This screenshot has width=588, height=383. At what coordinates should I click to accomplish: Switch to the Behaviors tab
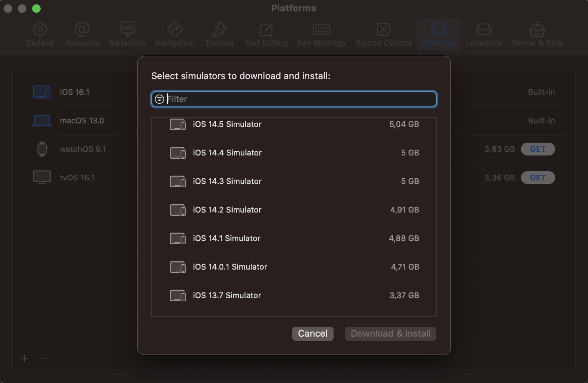pyautogui.click(x=127, y=35)
